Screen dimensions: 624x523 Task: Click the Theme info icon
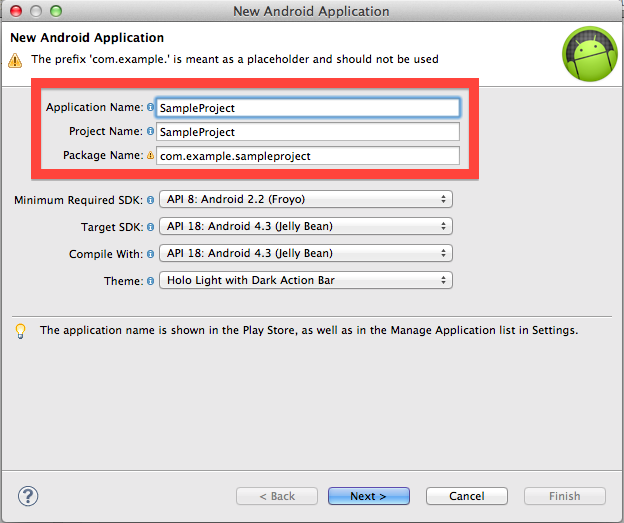point(150,281)
